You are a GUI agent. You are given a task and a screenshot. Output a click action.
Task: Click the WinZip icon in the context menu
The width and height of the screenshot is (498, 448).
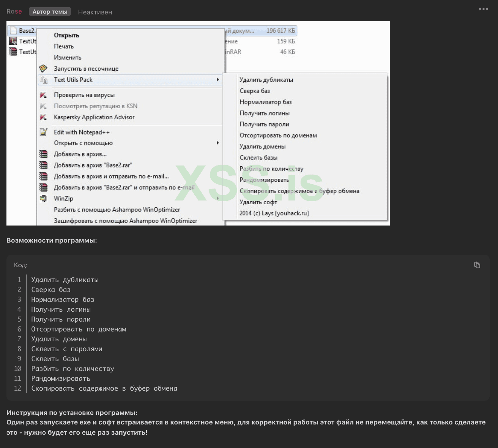click(x=43, y=198)
